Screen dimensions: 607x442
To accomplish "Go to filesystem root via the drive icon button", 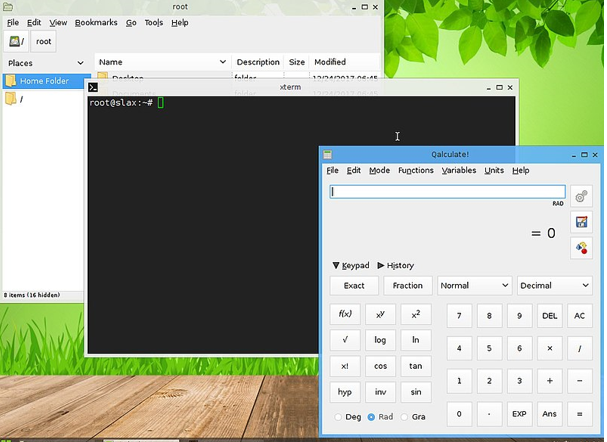I will [16, 41].
